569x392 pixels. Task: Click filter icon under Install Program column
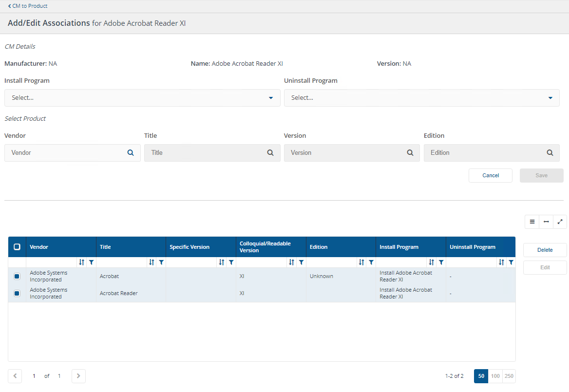441,262
